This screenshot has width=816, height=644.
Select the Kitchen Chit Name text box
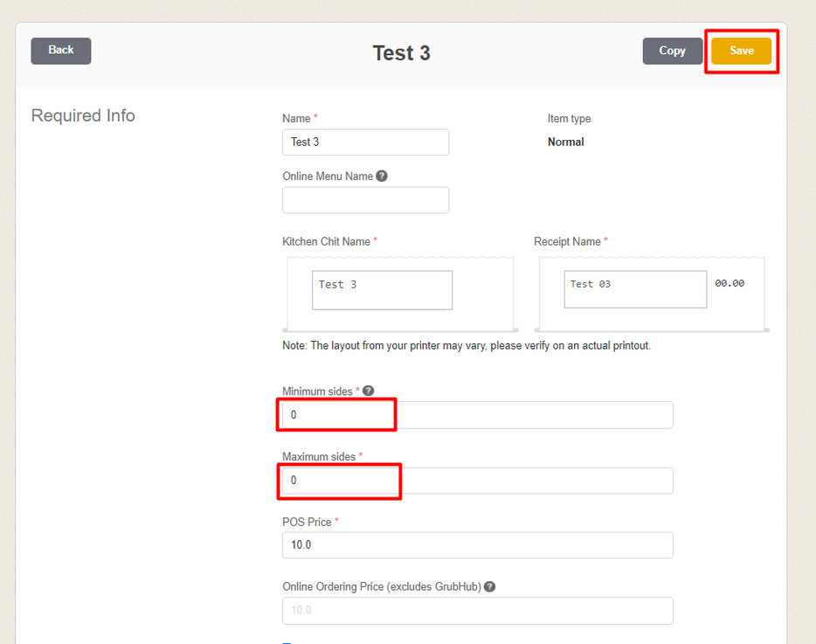[382, 290]
